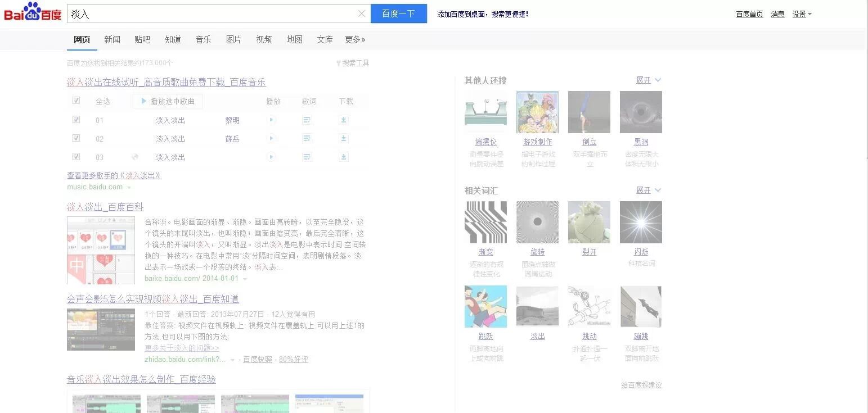Uncheck the checkbox for song 01
Screen dimensions: 868x413
click(77, 120)
